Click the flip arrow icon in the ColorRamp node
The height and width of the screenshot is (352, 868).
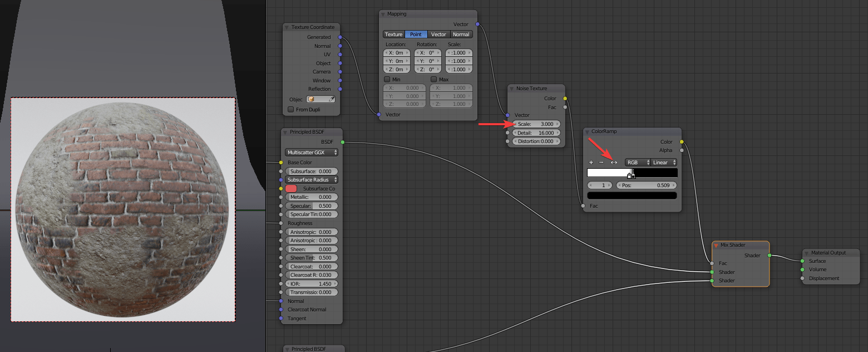[614, 162]
